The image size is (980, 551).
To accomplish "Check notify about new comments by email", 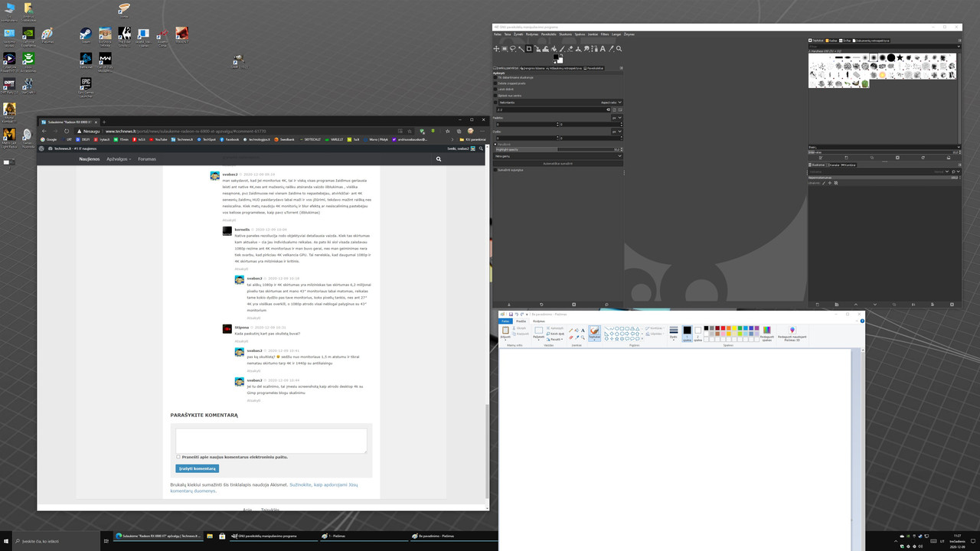I will (x=178, y=457).
